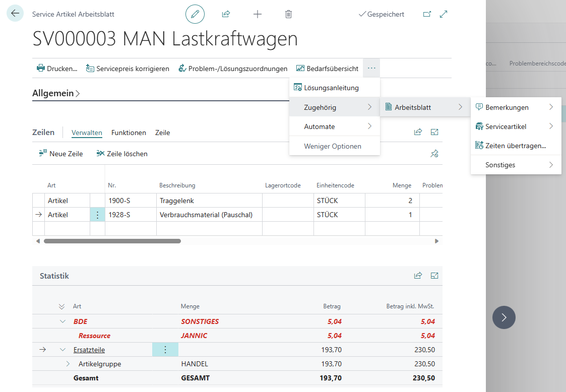Click scroll left arrow in Zeilen grid
Viewport: 566px width, 392px height.
point(38,241)
